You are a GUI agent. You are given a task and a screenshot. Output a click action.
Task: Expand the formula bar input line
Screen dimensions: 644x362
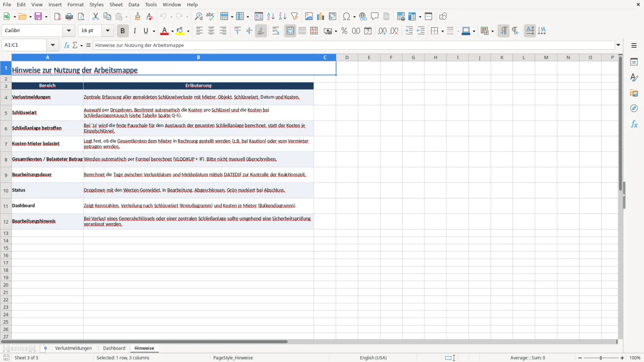point(618,45)
